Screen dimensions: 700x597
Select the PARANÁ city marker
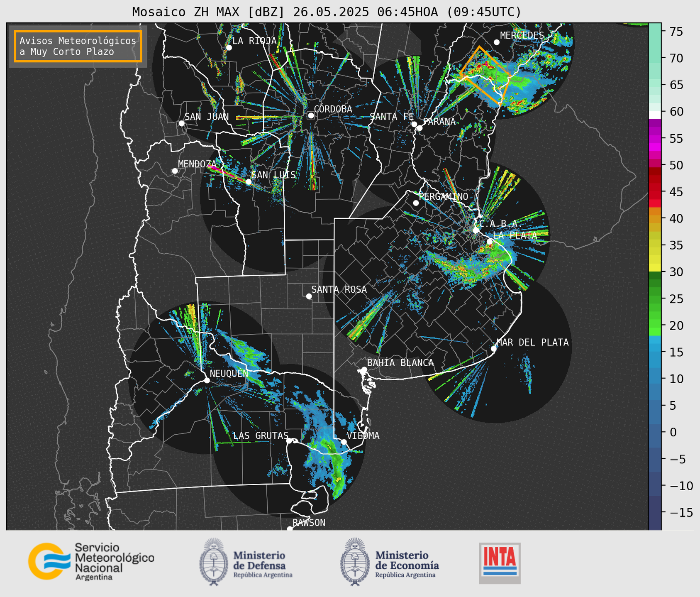click(420, 128)
